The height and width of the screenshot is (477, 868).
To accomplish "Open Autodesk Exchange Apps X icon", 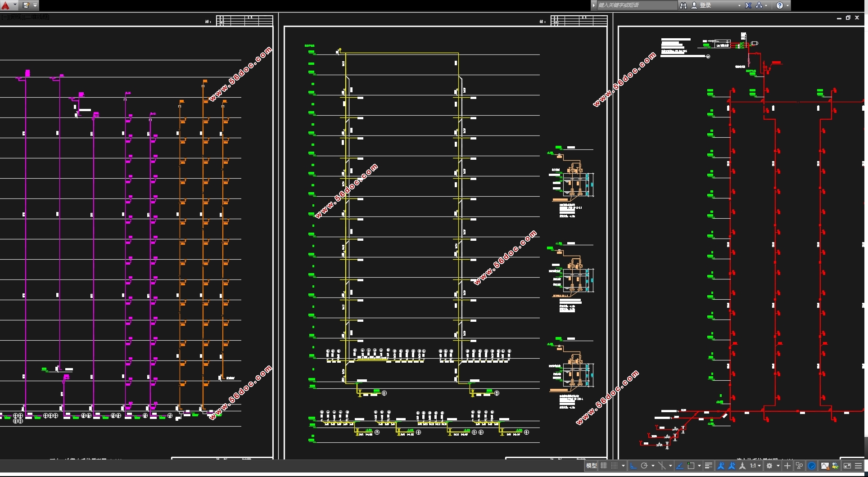I will [748, 5].
